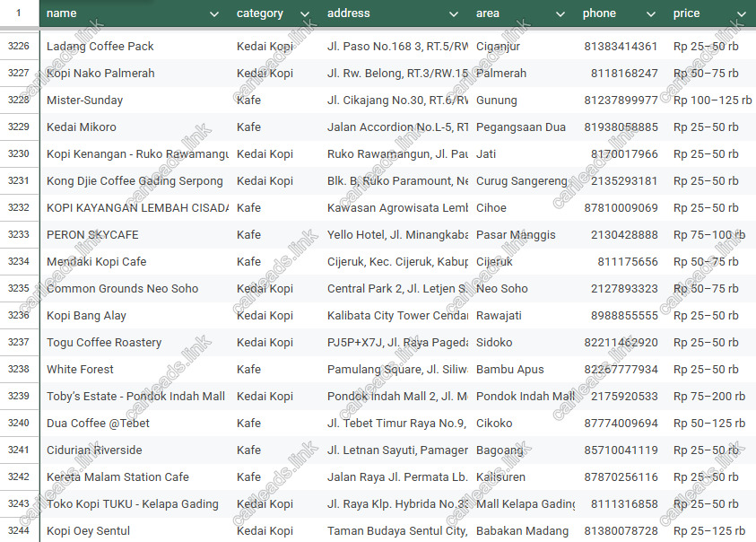Click 'Kedai Kopi' category in Kopi Bang Alay row
756x542 pixels.
275,316
